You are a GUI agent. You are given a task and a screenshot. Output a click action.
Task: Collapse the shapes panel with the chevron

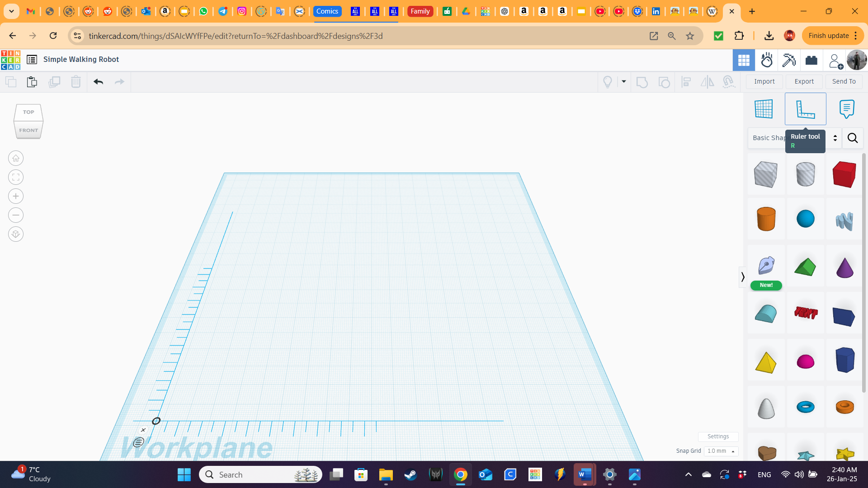(743, 277)
